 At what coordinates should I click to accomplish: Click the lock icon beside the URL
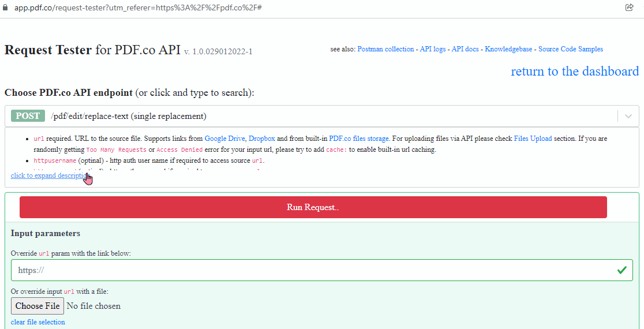click(x=5, y=8)
